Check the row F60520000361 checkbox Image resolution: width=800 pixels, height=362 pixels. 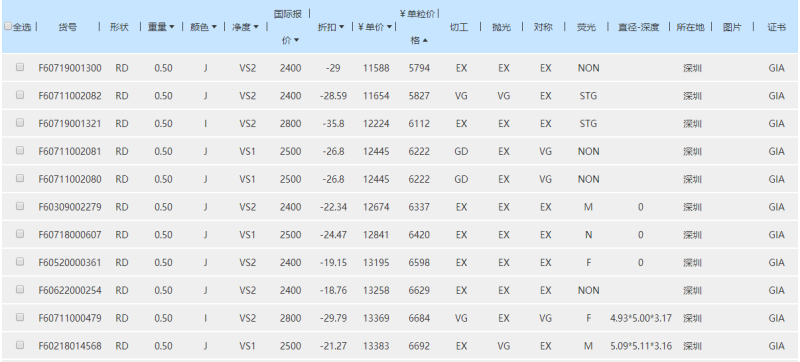click(x=20, y=262)
